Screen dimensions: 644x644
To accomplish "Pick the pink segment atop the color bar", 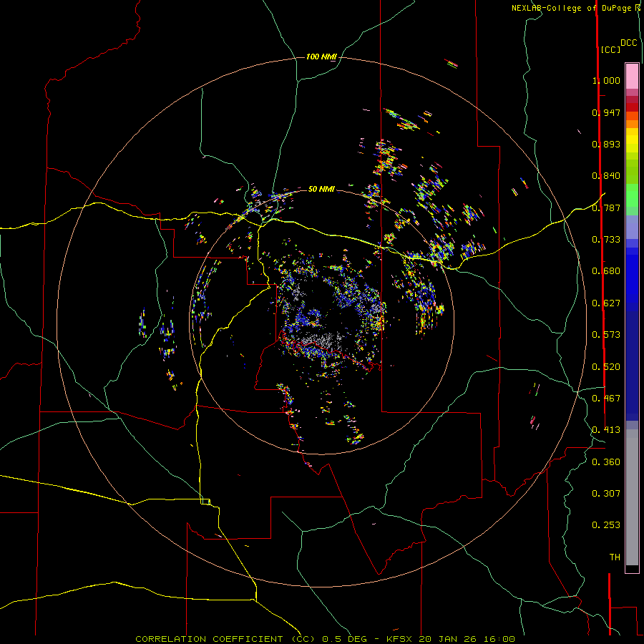I will 632,77.
